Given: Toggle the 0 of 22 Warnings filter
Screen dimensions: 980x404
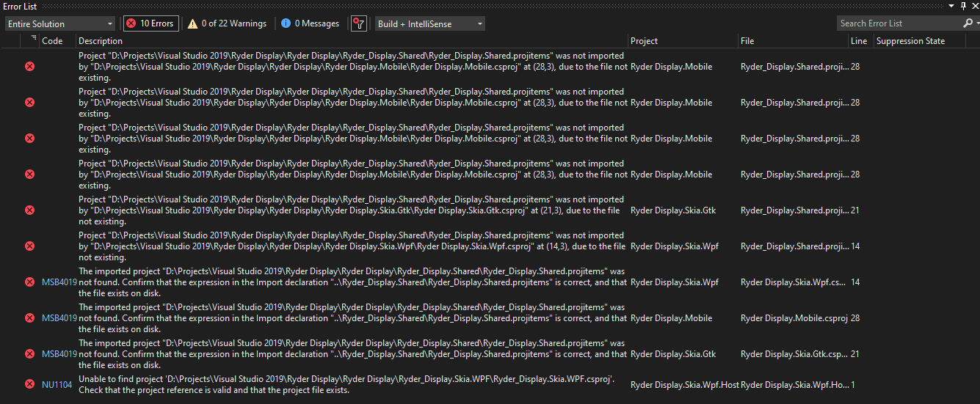Looking at the screenshot, I should click(x=227, y=23).
